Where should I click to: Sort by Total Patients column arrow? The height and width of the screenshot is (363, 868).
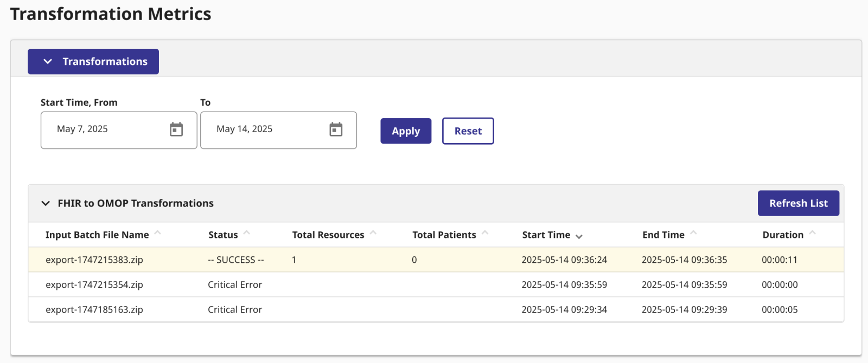(485, 233)
